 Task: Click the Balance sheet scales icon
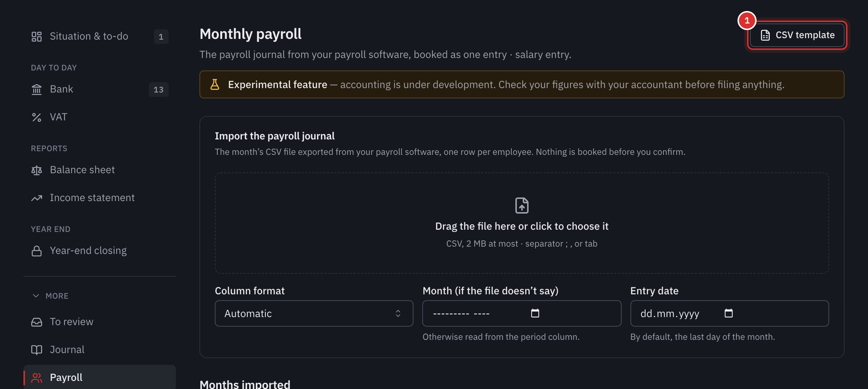pyautogui.click(x=37, y=170)
